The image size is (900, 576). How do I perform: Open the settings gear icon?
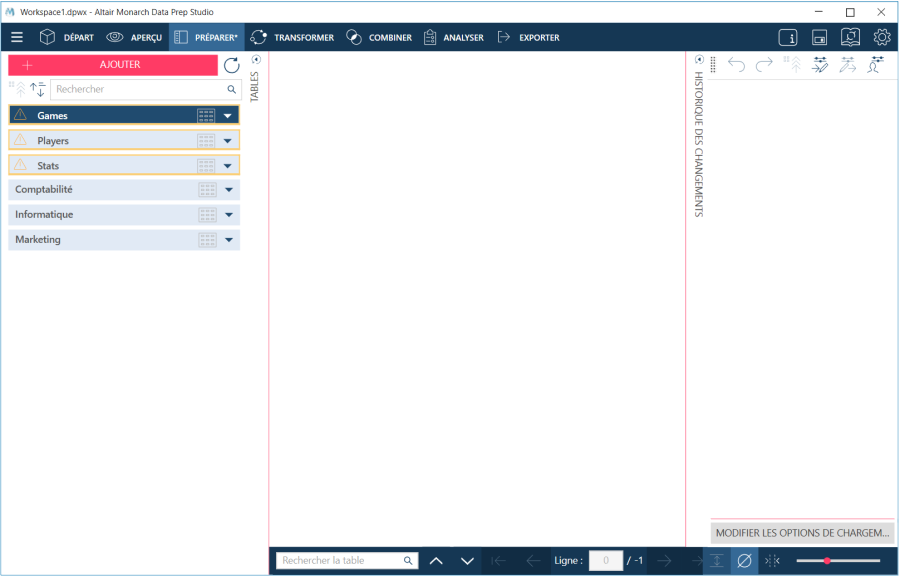882,37
